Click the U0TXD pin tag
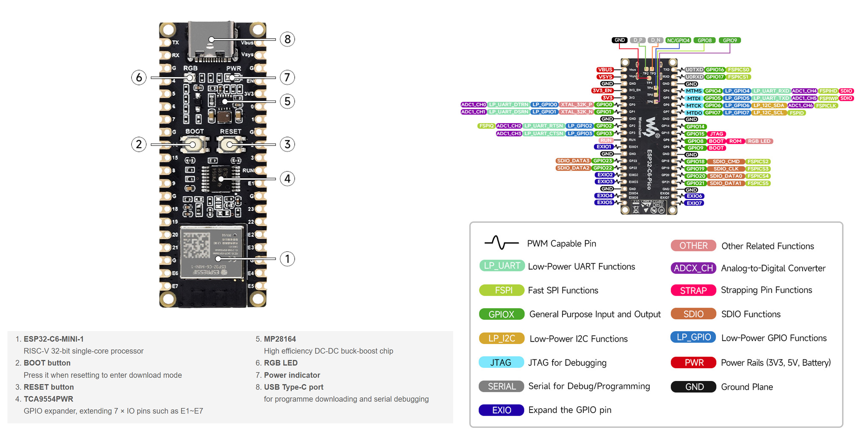Viewport: 868px width, 437px height. click(x=694, y=70)
